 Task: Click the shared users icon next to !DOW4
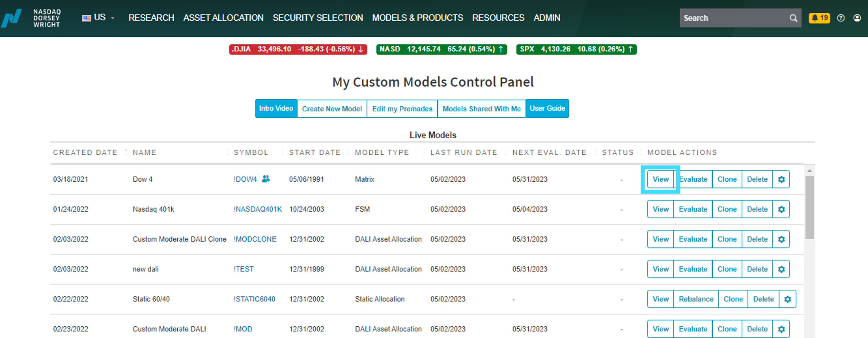[265, 179]
